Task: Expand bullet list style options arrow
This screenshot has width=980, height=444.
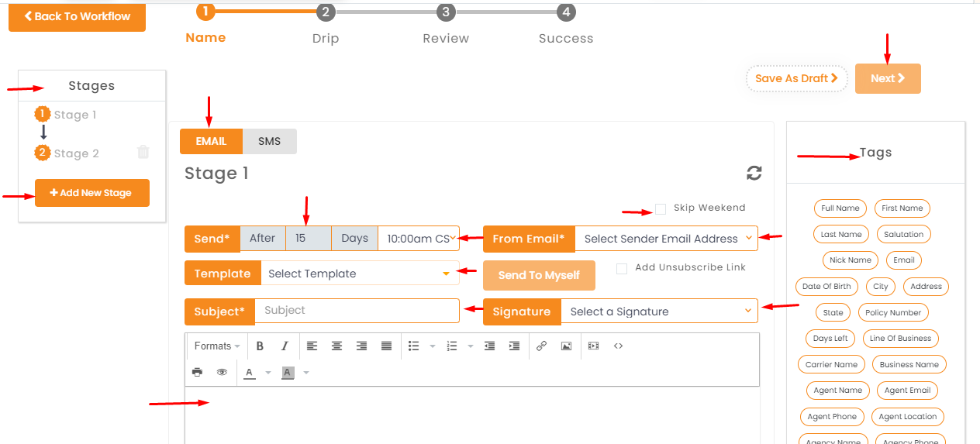Action: pyautogui.click(x=433, y=346)
